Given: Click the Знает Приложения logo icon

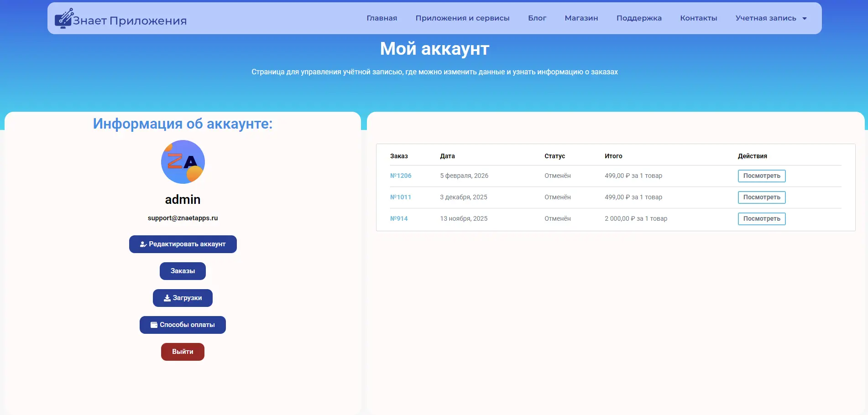Looking at the screenshot, I should pyautogui.click(x=64, y=18).
